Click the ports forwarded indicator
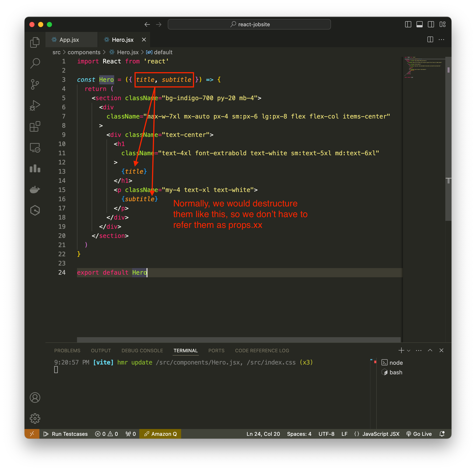The height and width of the screenshot is (471, 476). coord(131,434)
